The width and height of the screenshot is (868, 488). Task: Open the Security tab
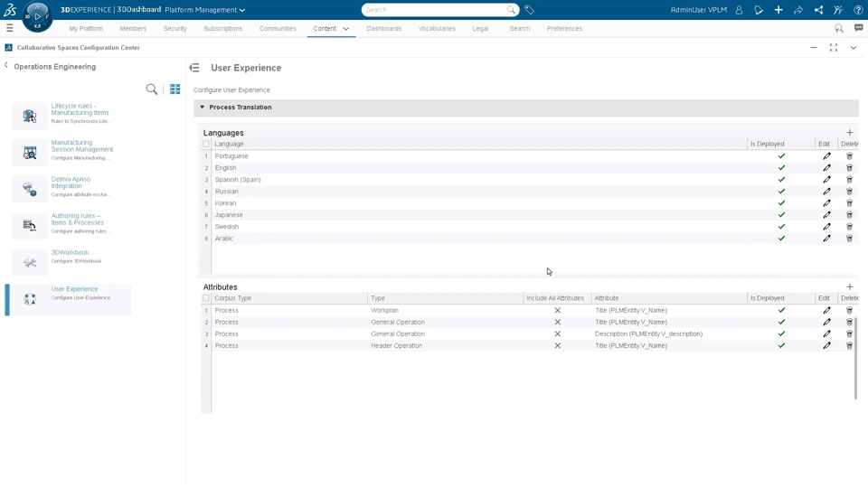pos(175,28)
